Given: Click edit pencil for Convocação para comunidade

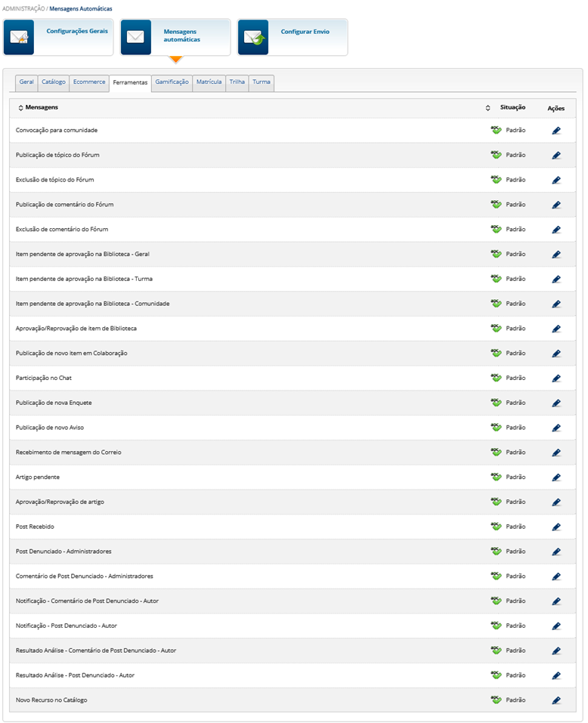Looking at the screenshot, I should [x=556, y=131].
